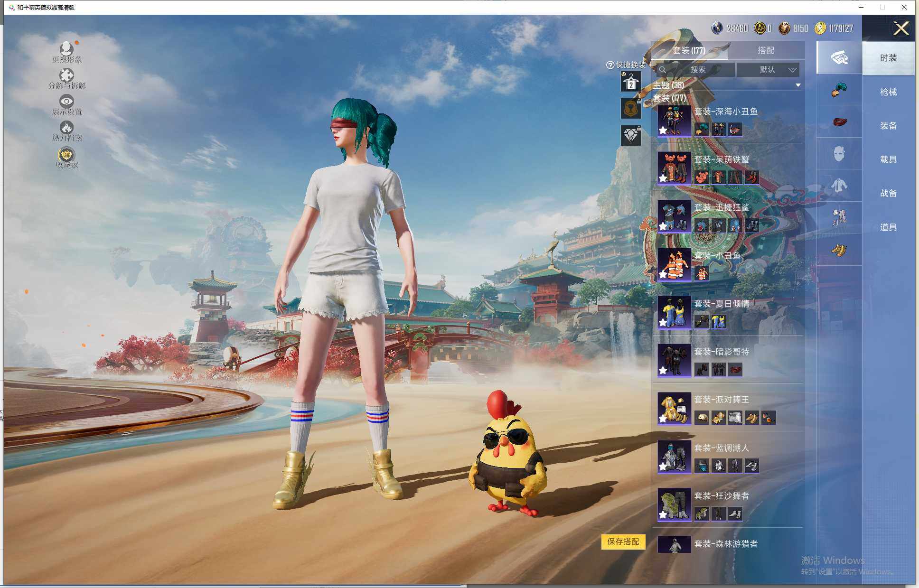
Task: Click the 保存搭配 save button
Action: tap(623, 541)
